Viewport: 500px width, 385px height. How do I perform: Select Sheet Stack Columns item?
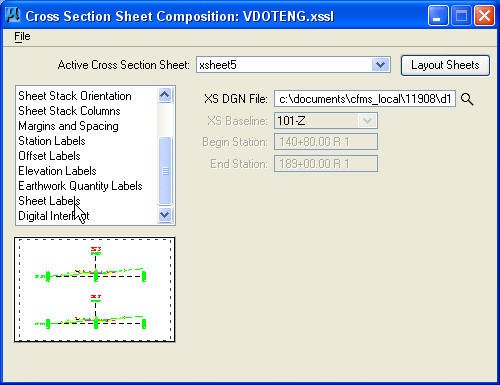[69, 111]
